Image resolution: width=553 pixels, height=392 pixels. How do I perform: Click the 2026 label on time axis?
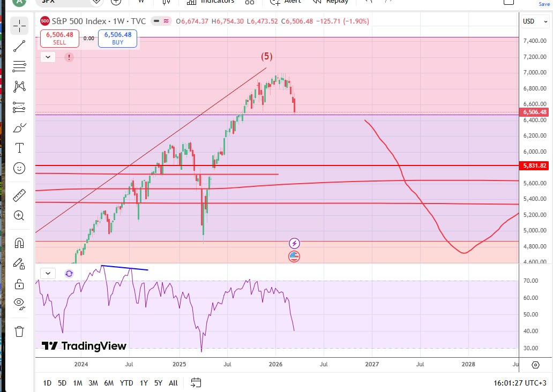click(275, 364)
